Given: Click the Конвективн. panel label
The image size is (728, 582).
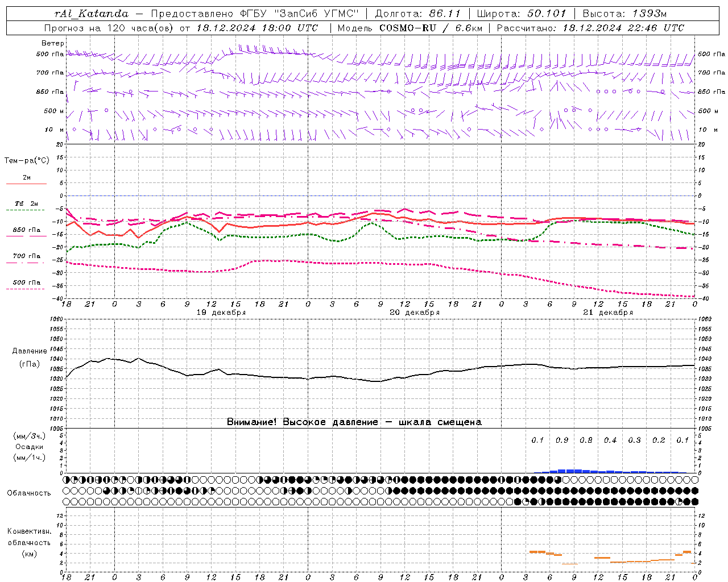Looking at the screenshot, I should coord(30,531).
